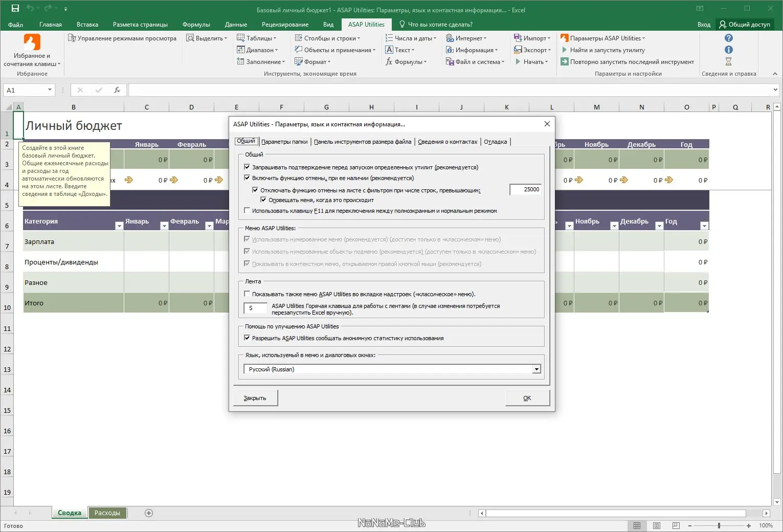
Task: Click the zoom slider handle in status bar
Action: click(719, 526)
